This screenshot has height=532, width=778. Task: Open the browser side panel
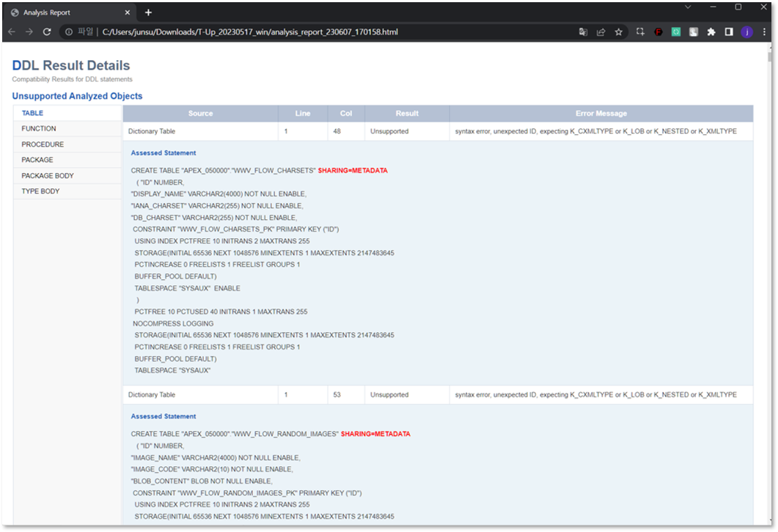point(729,32)
